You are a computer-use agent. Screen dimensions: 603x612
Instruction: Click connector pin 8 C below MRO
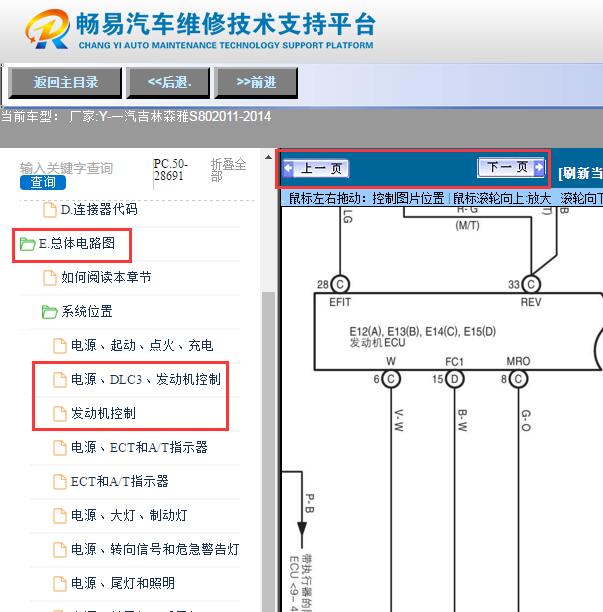[x=518, y=379]
